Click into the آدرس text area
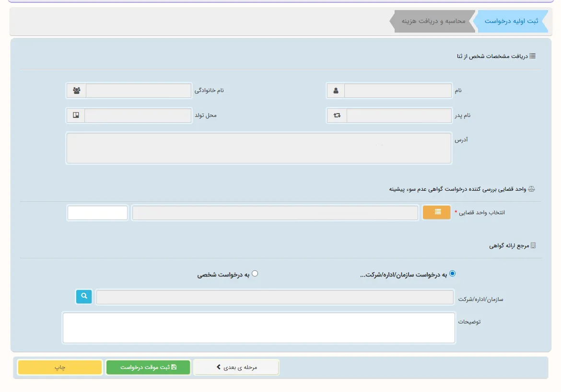 258,149
